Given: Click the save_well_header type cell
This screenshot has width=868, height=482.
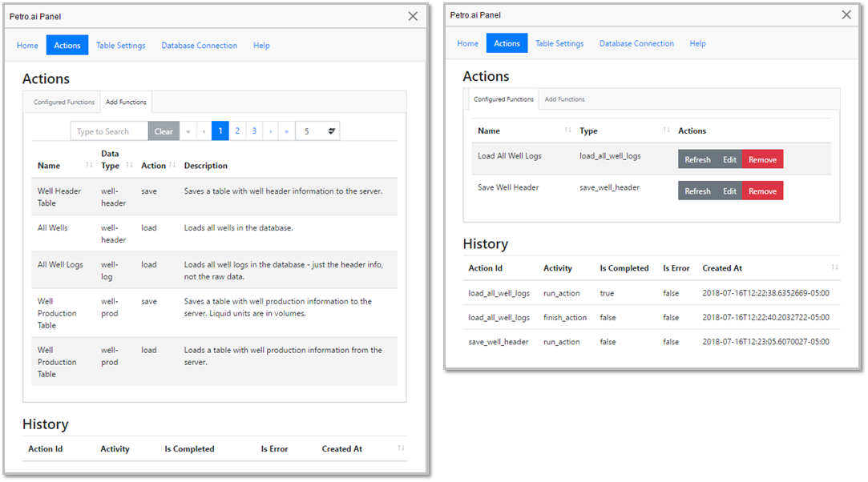Looking at the screenshot, I should pos(609,187).
